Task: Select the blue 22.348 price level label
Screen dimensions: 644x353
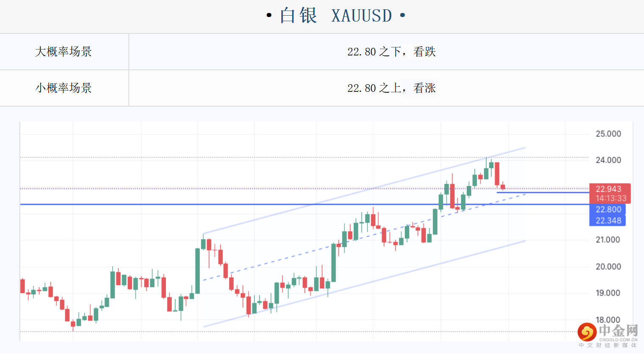Action: pos(608,221)
